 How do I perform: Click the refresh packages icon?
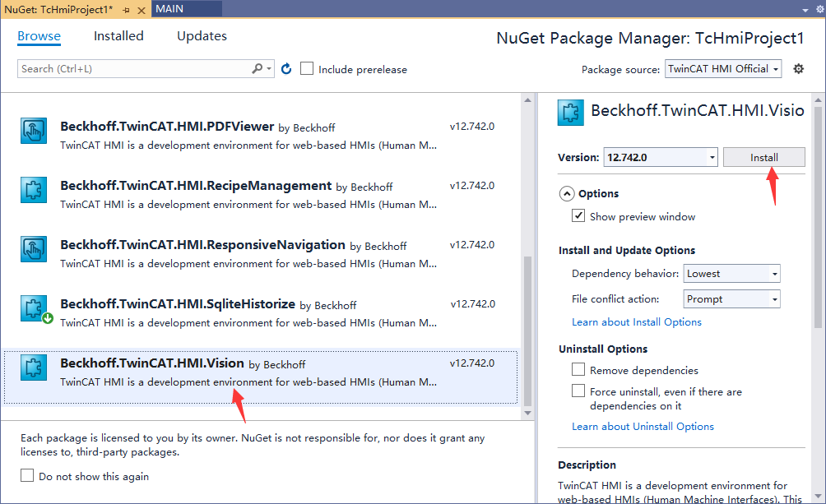coord(286,69)
